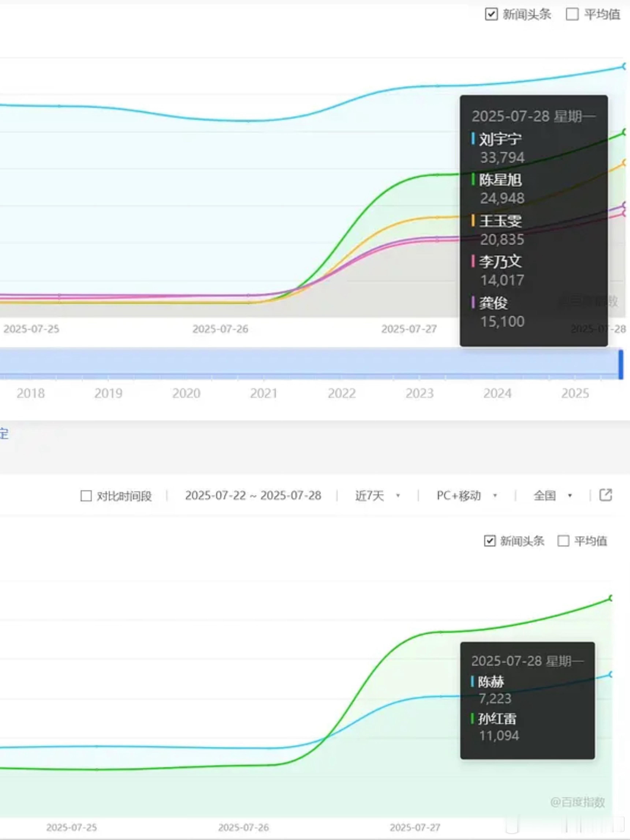Click upper chart axis label 2025-07-25
The image size is (630, 840).
(31, 329)
